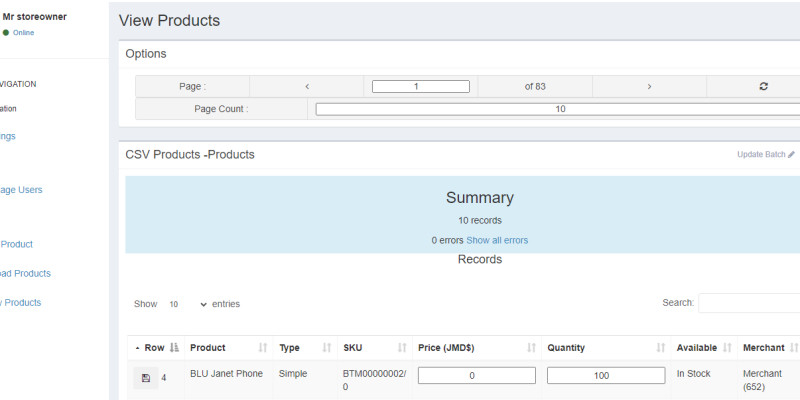Sort by SKU column sort icon
This screenshot has height=400, width=800.
coord(403,348)
